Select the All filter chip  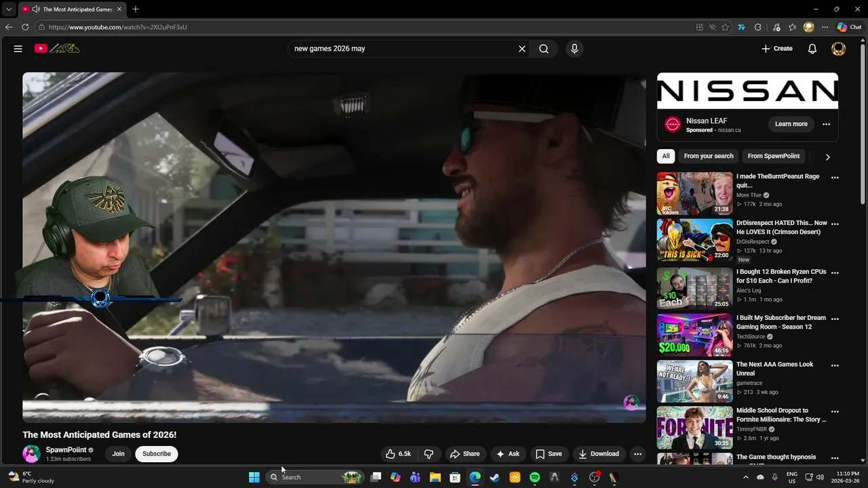pyautogui.click(x=666, y=156)
